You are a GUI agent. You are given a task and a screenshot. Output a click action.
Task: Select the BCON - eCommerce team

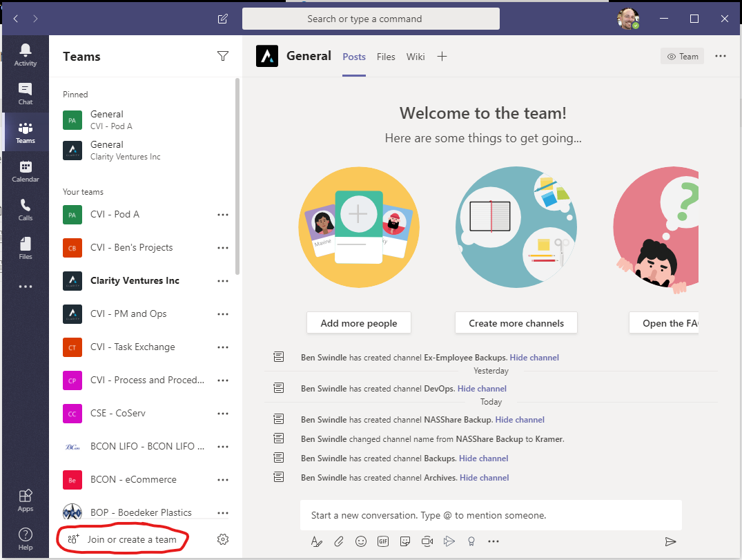tap(133, 479)
